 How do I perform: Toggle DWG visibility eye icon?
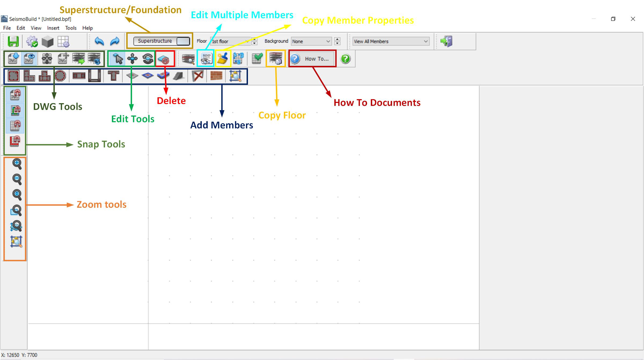(29, 58)
